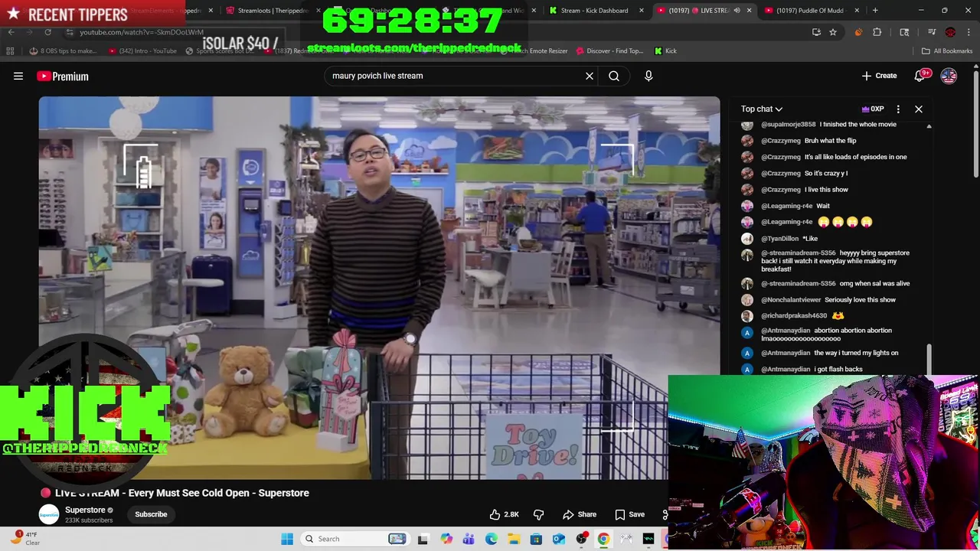The image size is (980, 551).
Task: Switch to Puddle Of Mudd tab
Action: [x=812, y=11]
